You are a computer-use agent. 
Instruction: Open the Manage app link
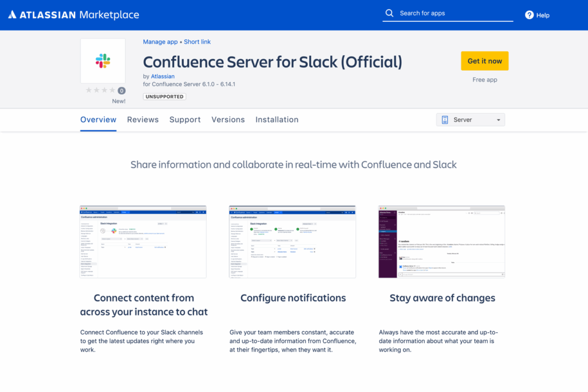(160, 41)
